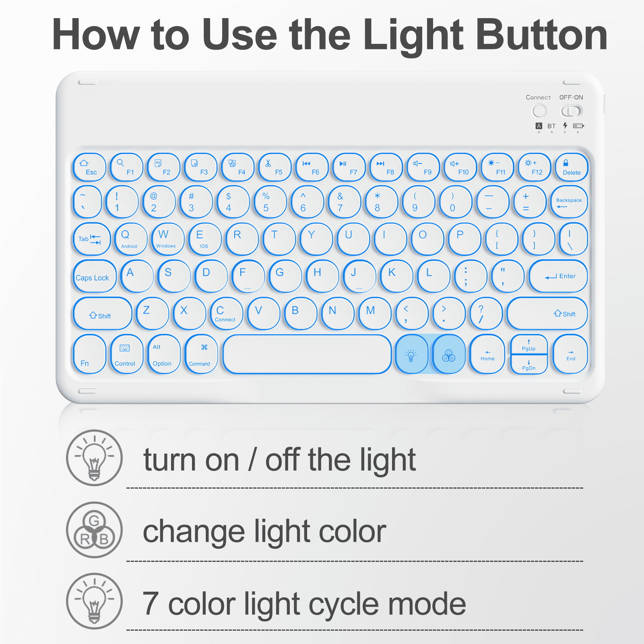Viewport: 644px width, 644px height.
Task: Toggle the OFF/ON power switch
Action: click(572, 111)
